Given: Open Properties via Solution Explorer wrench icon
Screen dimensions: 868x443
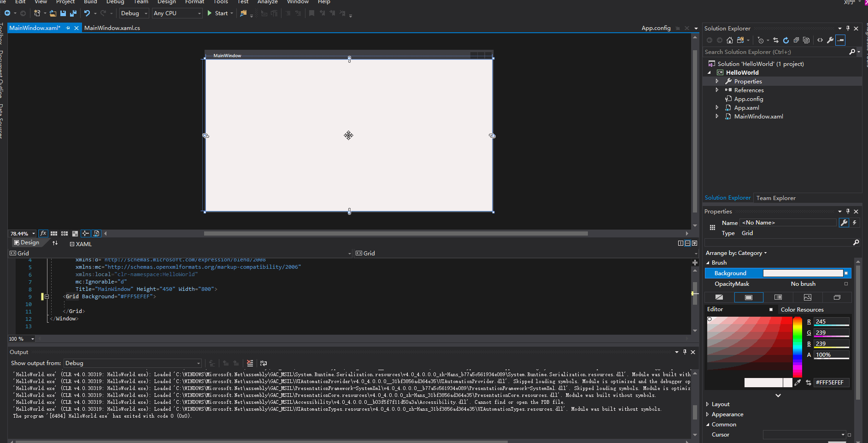Looking at the screenshot, I should tap(830, 40).
